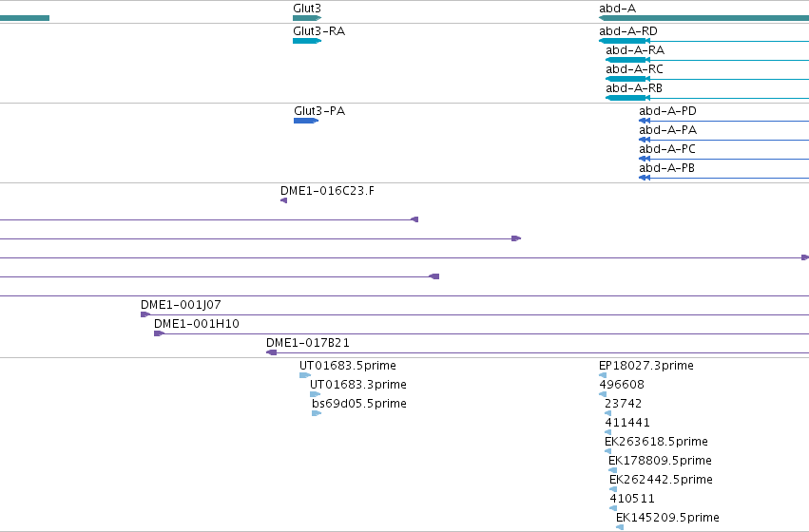Select the abd-A-RA transcript exon

coord(626,60)
